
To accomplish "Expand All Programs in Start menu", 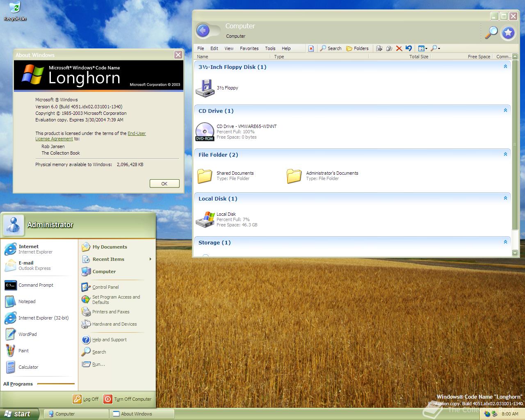I will (x=39, y=384).
